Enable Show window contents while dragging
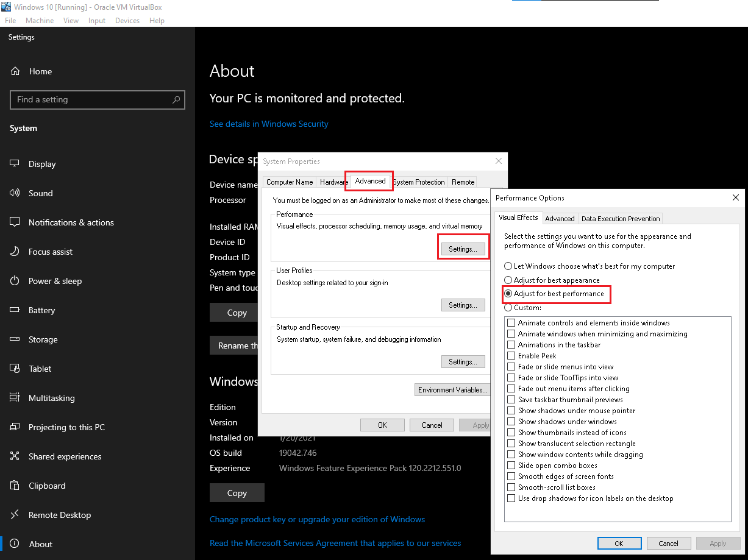The width and height of the screenshot is (748, 560). [x=511, y=455]
